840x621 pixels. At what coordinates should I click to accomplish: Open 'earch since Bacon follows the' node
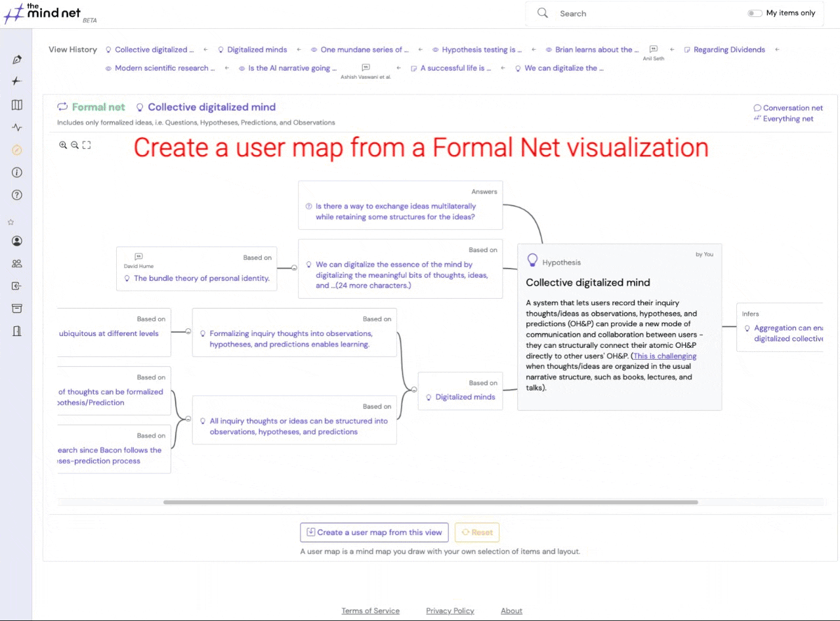pyautogui.click(x=109, y=456)
